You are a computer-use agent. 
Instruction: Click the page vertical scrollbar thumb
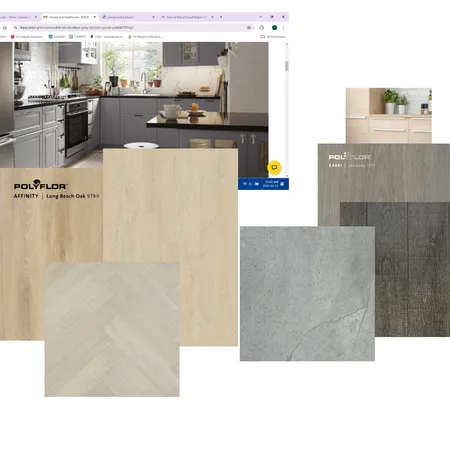coord(287,66)
